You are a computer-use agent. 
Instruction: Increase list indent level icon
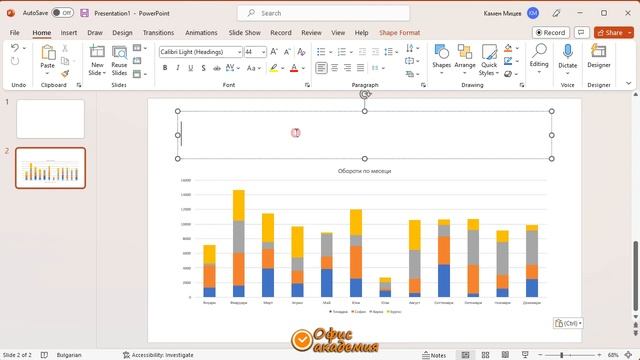[x=375, y=52]
